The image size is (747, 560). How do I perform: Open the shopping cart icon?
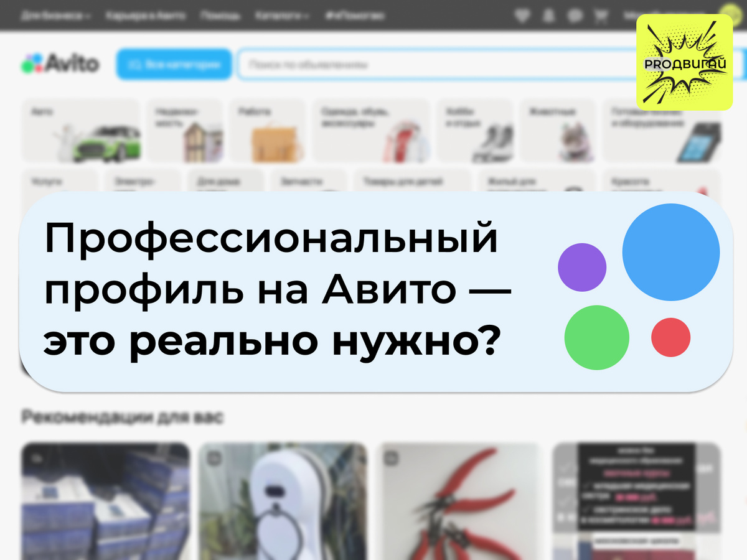pos(601,16)
